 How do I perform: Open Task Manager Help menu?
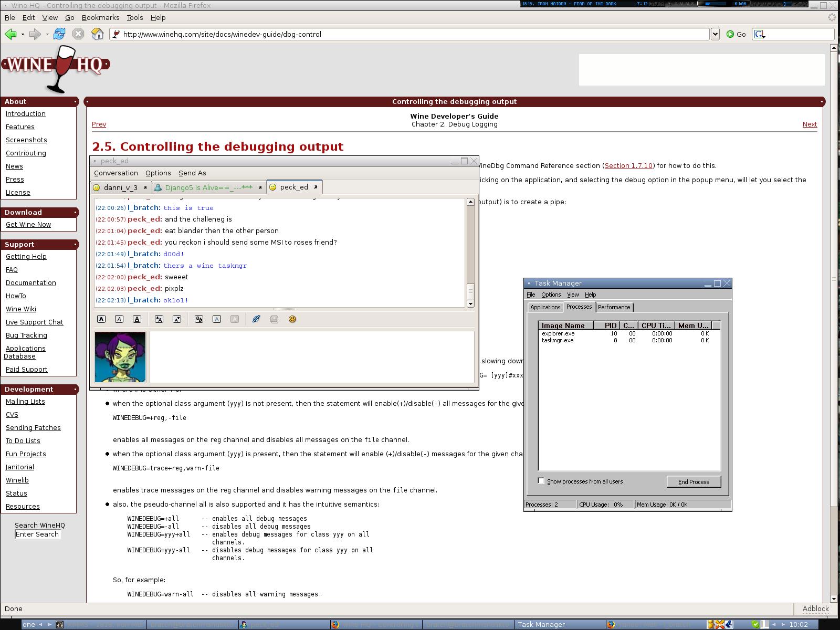591,295
